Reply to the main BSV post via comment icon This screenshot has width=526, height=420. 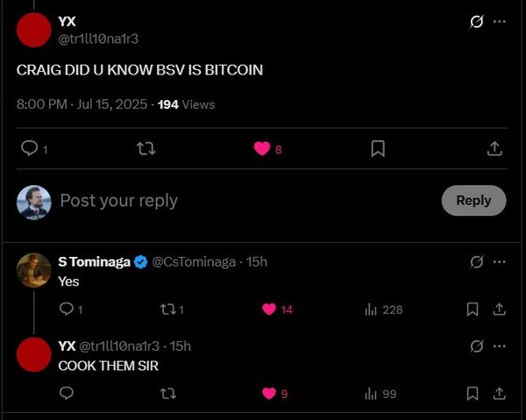click(x=30, y=148)
